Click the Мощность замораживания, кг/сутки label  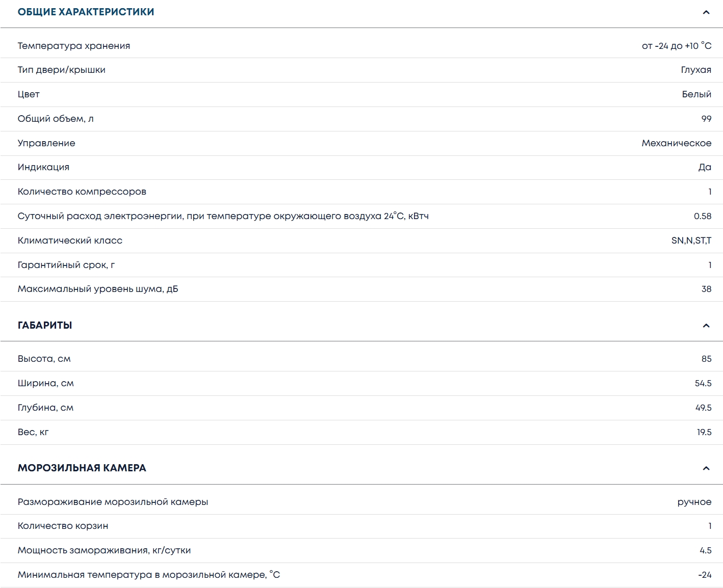click(x=104, y=550)
